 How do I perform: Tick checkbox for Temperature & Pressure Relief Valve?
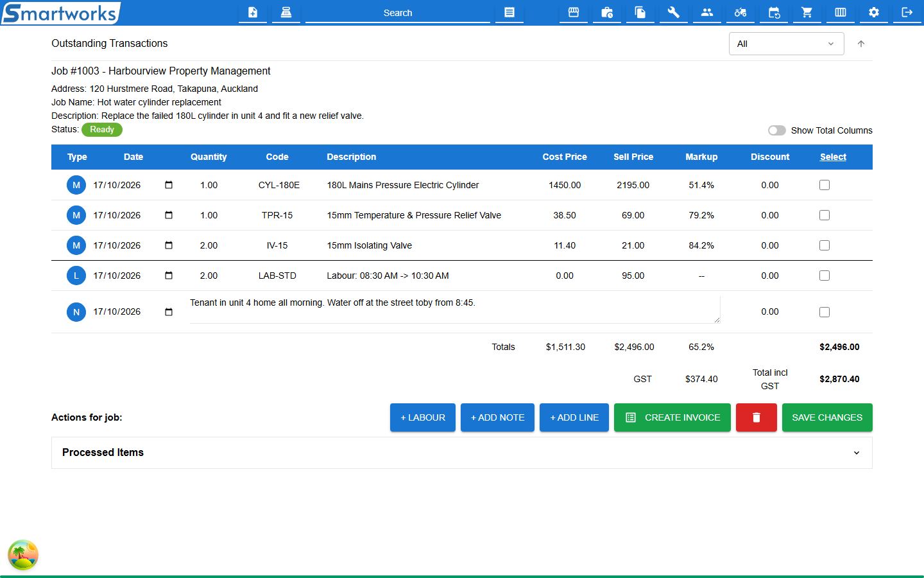click(825, 215)
